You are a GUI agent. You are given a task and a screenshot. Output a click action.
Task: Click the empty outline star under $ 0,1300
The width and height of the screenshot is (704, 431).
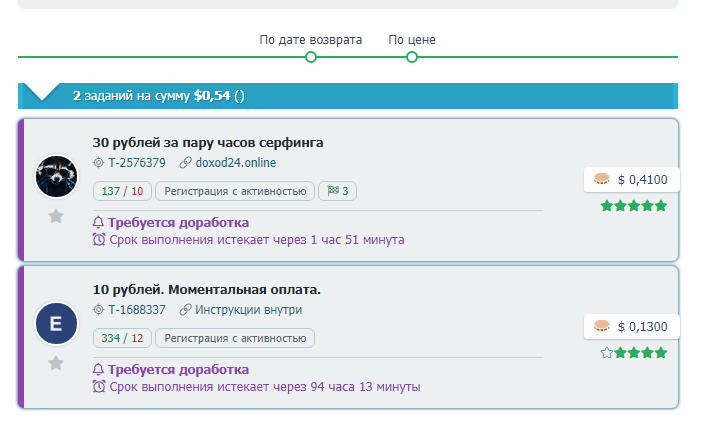tap(607, 353)
